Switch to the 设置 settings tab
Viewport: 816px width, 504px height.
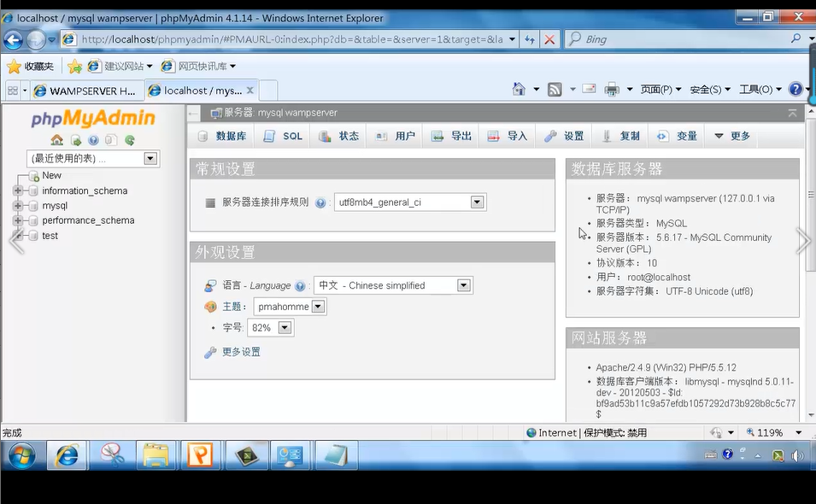[x=564, y=137]
